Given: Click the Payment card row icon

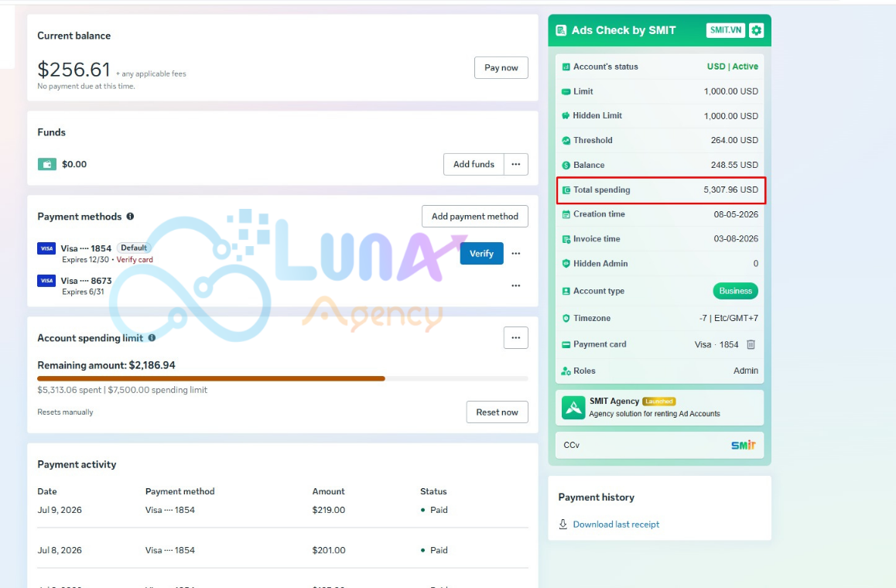Looking at the screenshot, I should coord(566,344).
